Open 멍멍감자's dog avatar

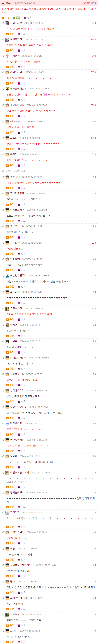[x=7, y=512]
